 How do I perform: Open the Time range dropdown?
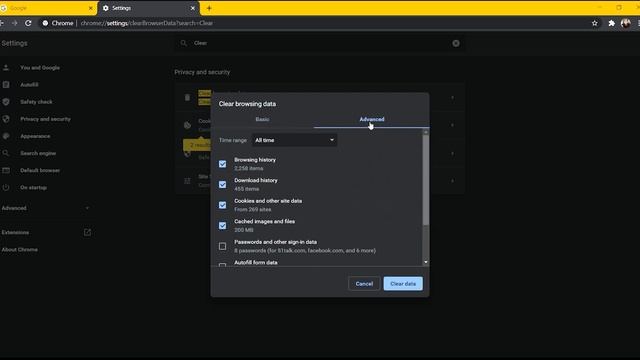pyautogui.click(x=294, y=140)
